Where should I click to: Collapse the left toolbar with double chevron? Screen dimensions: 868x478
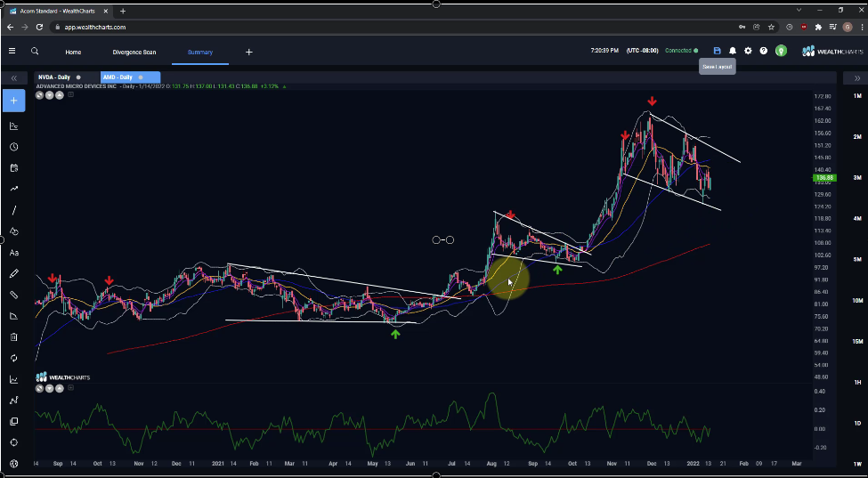(x=14, y=78)
